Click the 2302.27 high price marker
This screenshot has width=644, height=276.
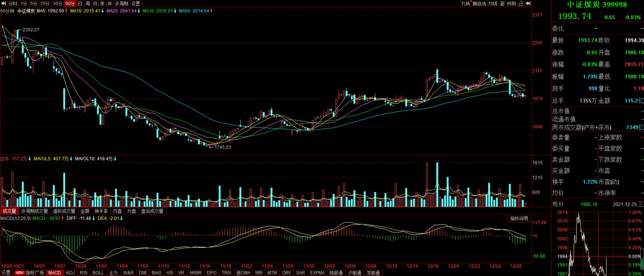pyautogui.click(x=31, y=30)
